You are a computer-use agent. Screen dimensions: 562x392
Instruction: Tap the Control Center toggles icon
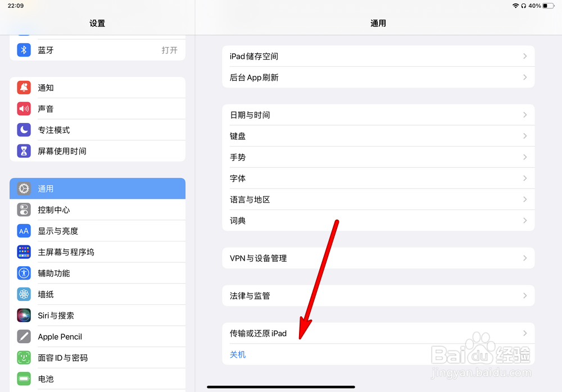point(24,209)
